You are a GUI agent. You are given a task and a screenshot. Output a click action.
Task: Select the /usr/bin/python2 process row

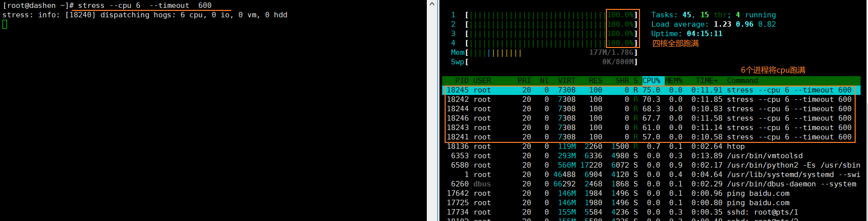(651, 165)
